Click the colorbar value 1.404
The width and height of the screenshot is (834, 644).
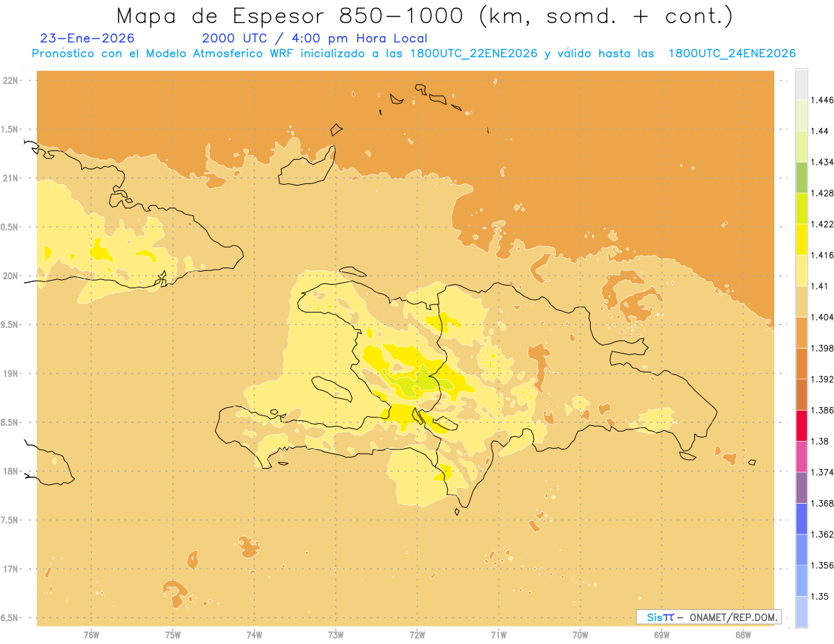click(x=822, y=317)
